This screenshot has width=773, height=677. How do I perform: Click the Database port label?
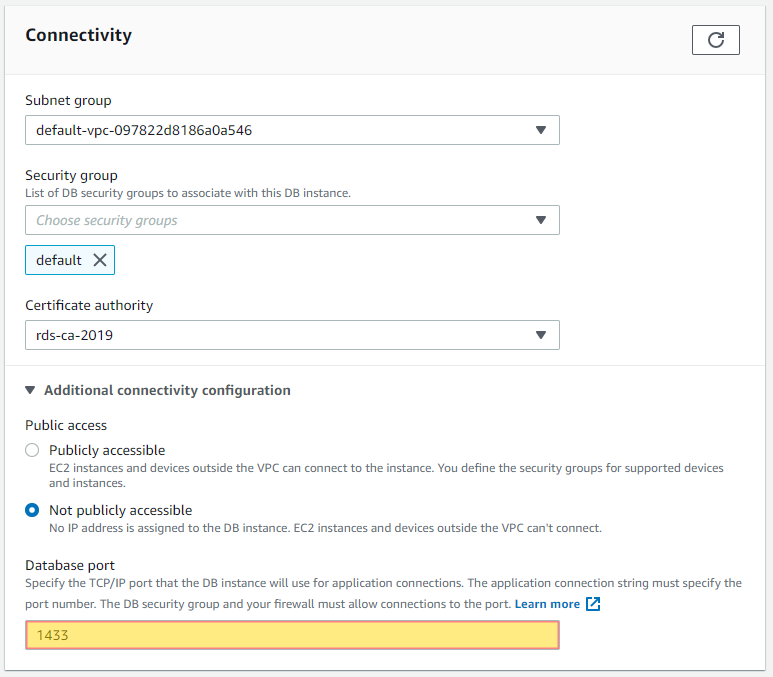[x=70, y=565]
